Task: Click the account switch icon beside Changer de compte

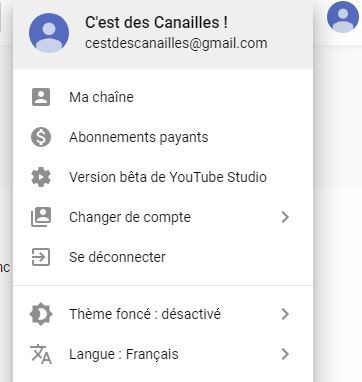Action: 41,217
